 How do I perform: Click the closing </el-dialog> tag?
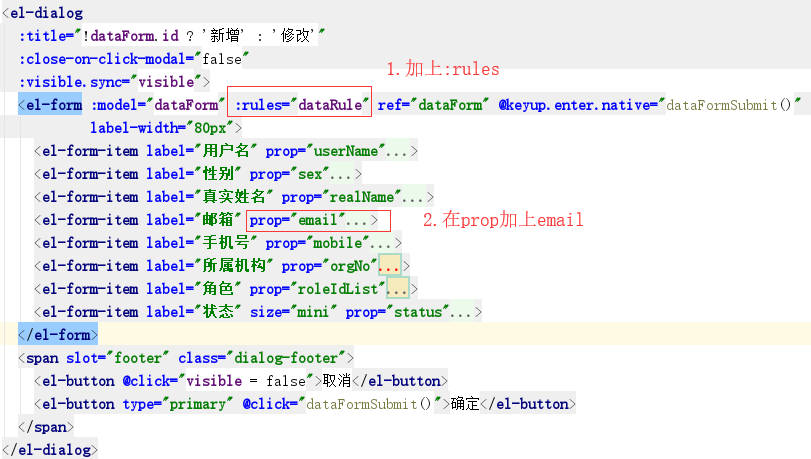50,450
